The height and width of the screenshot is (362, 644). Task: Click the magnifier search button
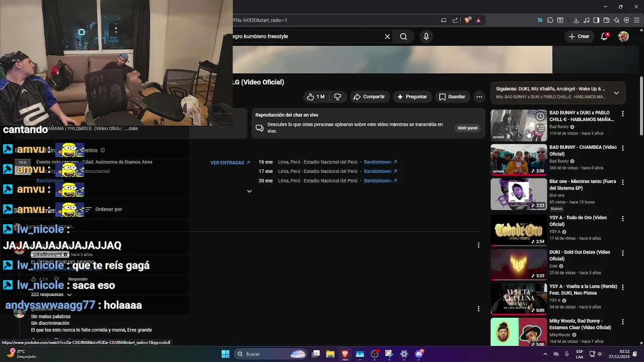(x=404, y=36)
